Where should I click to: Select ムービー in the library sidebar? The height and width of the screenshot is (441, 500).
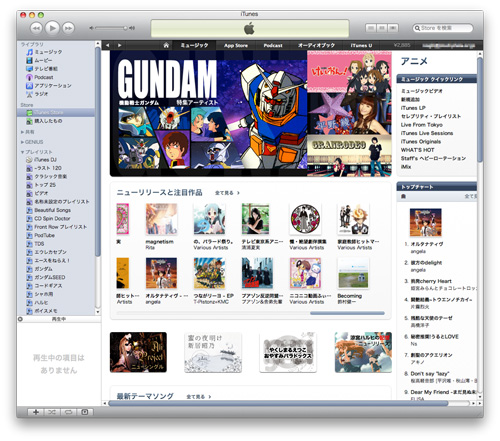click(43, 60)
